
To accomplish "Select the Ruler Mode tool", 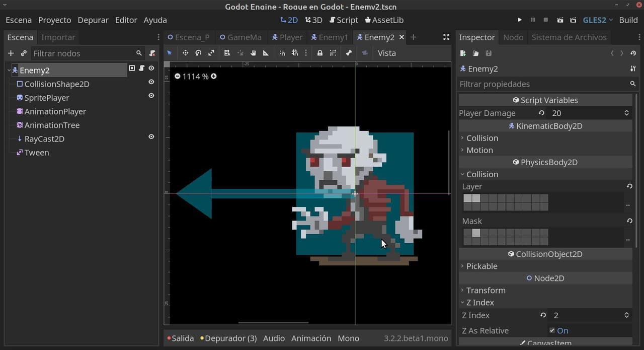I will click(x=266, y=53).
